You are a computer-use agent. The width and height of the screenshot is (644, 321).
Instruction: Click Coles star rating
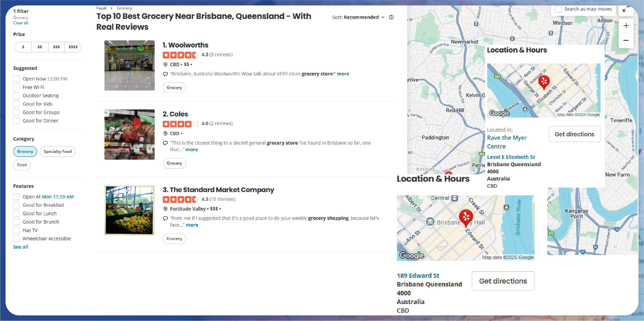click(181, 124)
